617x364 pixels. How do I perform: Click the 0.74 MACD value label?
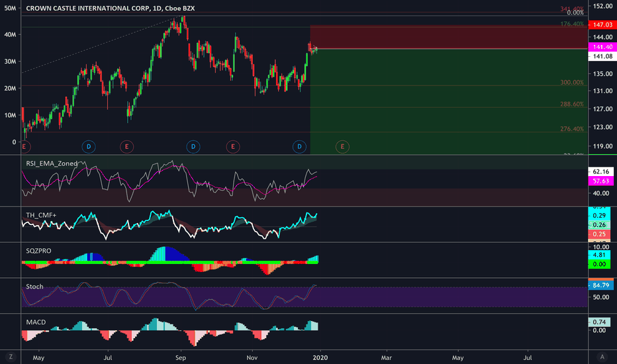(599, 322)
